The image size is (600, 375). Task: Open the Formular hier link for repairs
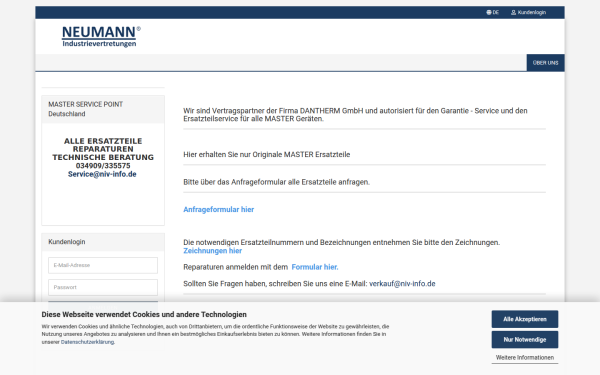315,267
